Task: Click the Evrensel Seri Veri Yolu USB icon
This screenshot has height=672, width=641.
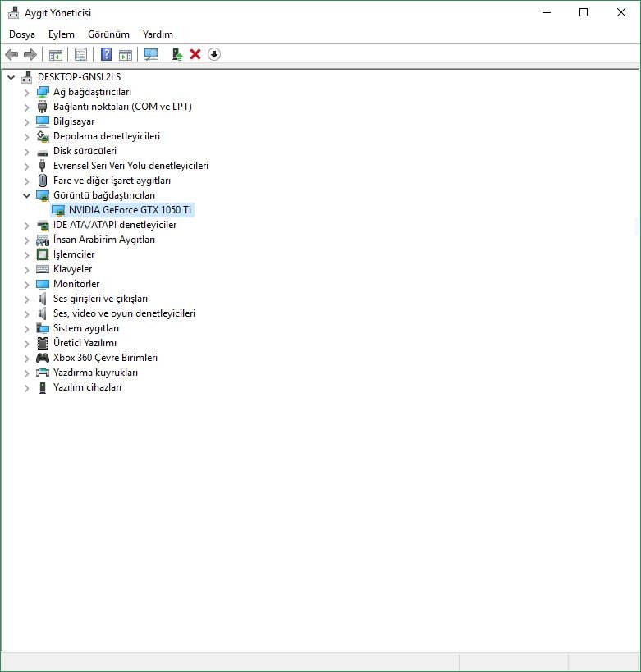Action: tap(43, 166)
